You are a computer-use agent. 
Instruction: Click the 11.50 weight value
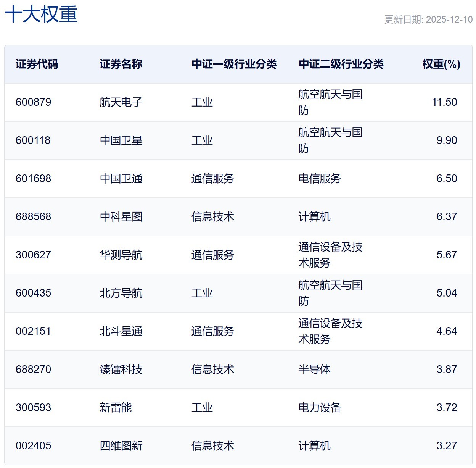(x=444, y=102)
